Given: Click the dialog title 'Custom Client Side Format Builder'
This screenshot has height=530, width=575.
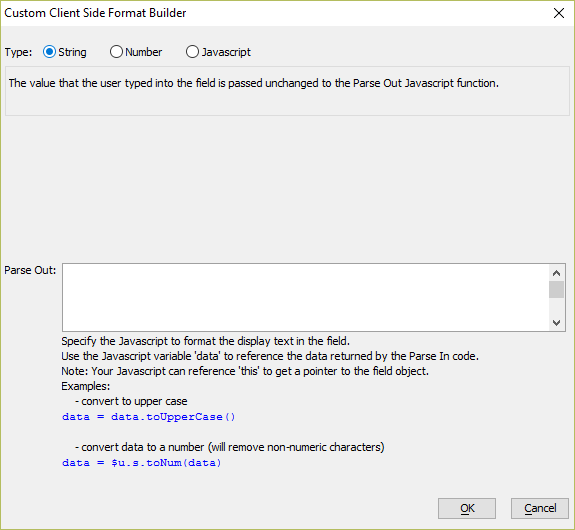Looking at the screenshot, I should 95,13.
